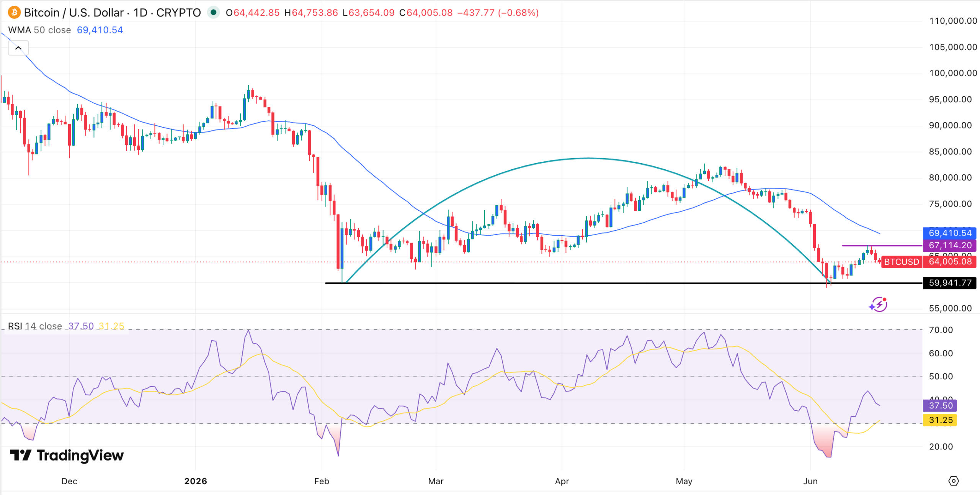Click the RSI 14 close indicator label
Image resolution: width=980 pixels, height=495 pixels.
coord(35,326)
